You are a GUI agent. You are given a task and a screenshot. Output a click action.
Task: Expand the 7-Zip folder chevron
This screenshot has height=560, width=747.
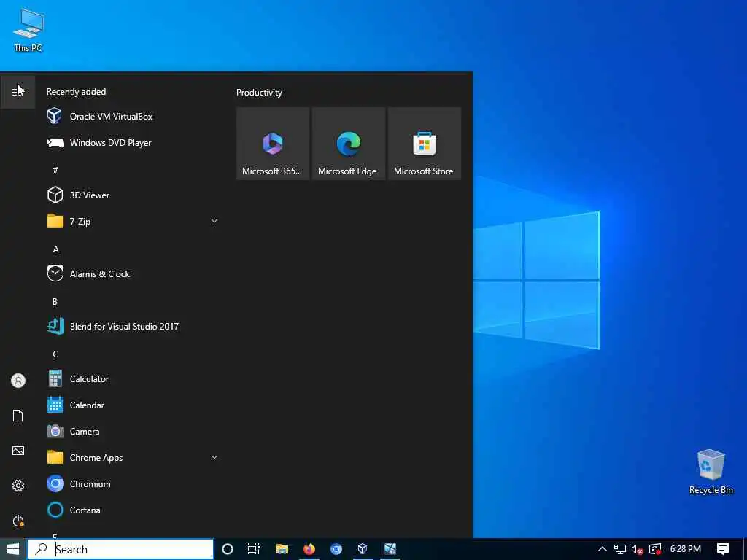pos(214,221)
